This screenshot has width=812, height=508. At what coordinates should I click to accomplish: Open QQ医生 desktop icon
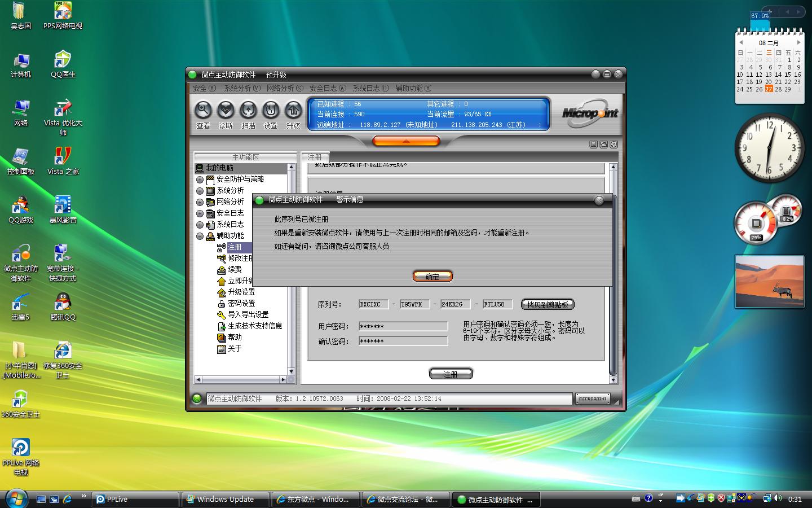63,64
